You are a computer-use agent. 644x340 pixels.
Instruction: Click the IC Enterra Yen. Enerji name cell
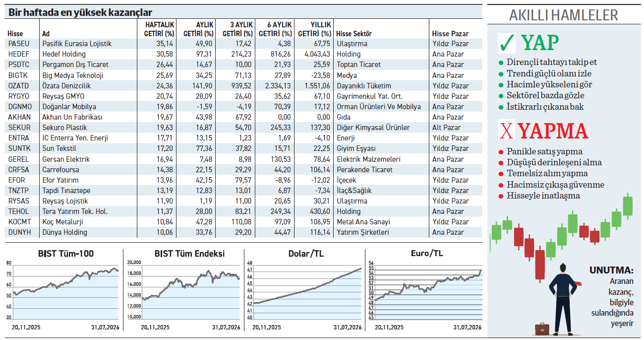click(x=75, y=138)
